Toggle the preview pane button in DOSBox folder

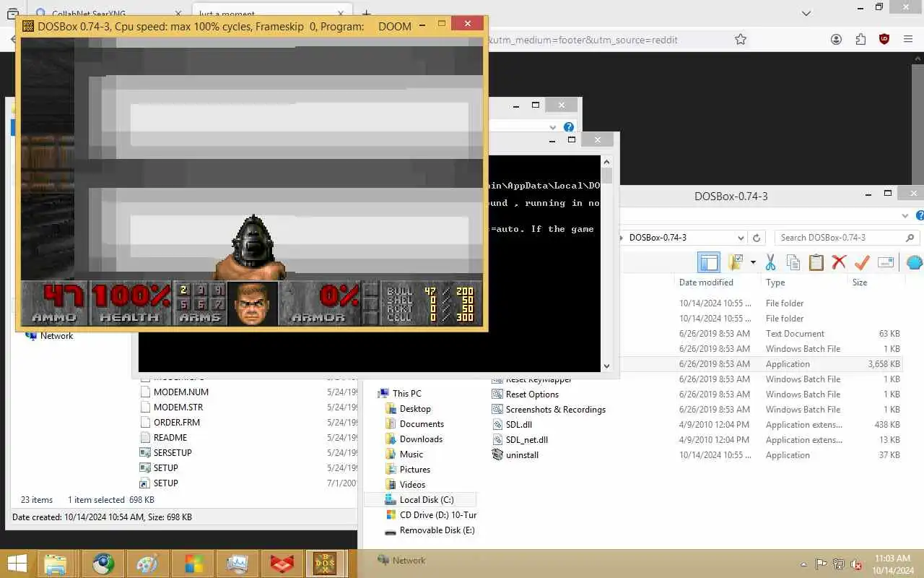(x=709, y=262)
